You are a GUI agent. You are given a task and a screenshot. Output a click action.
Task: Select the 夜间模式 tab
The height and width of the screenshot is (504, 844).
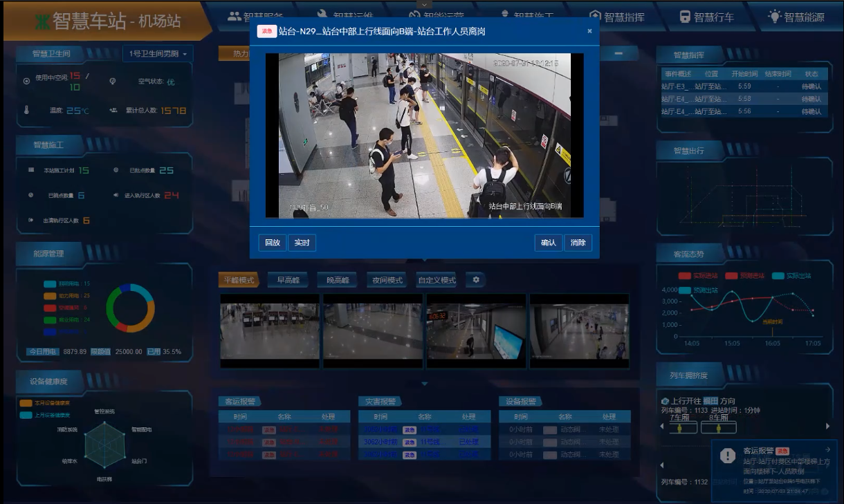386,280
